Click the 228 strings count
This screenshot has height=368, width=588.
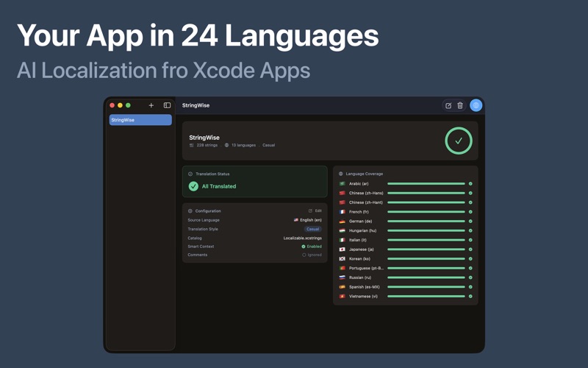207,145
